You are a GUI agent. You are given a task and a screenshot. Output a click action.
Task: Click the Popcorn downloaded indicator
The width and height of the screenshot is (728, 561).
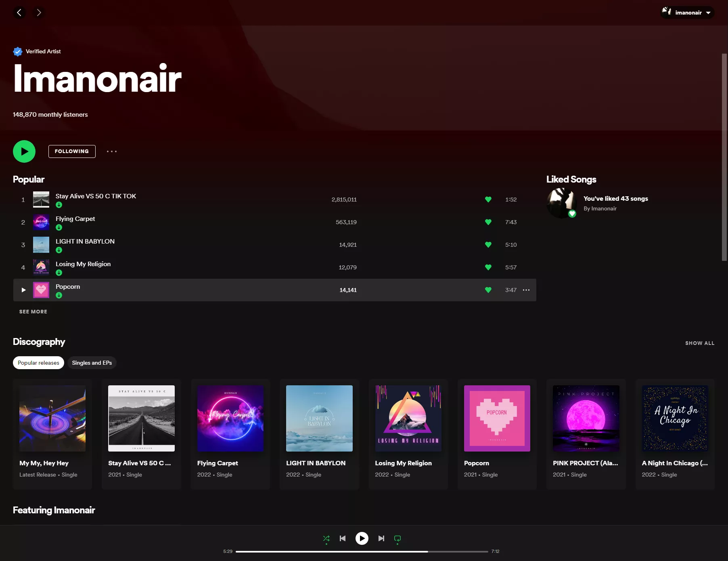[x=59, y=295]
